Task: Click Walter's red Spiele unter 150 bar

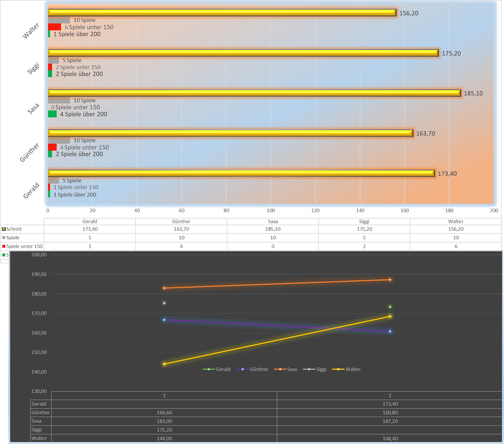Action: pyautogui.click(x=54, y=27)
